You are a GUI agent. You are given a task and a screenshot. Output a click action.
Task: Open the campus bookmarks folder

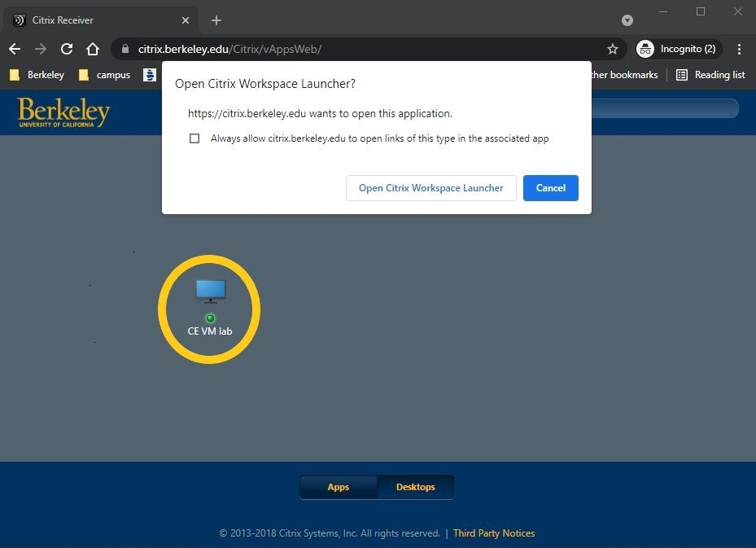[x=105, y=75]
